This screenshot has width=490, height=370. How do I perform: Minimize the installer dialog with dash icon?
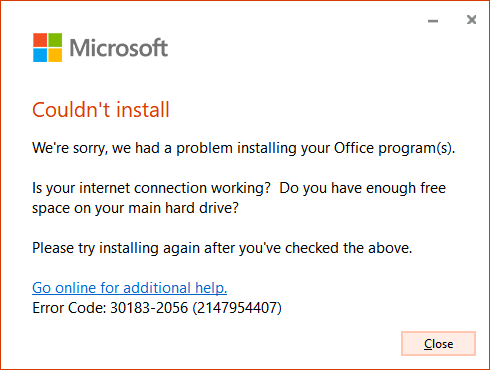pyautogui.click(x=433, y=21)
